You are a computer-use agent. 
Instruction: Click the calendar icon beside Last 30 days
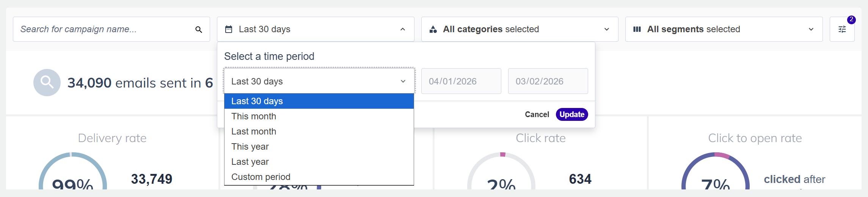click(x=229, y=29)
